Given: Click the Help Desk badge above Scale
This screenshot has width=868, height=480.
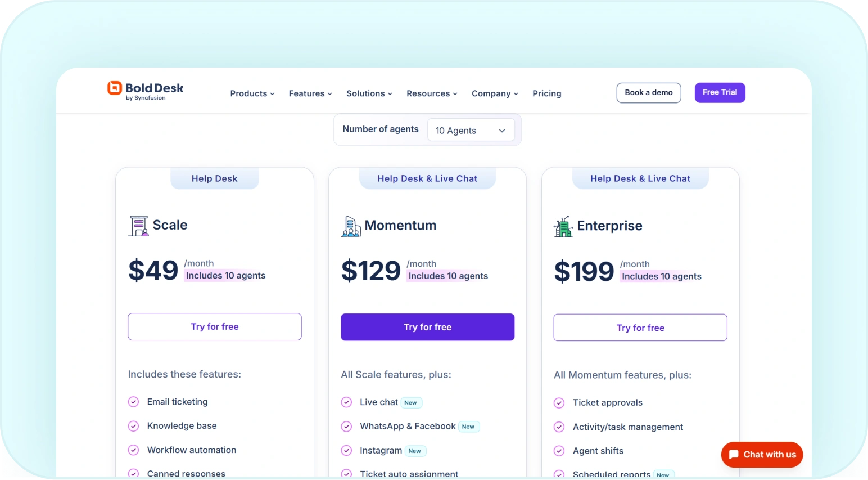Looking at the screenshot, I should click(214, 178).
